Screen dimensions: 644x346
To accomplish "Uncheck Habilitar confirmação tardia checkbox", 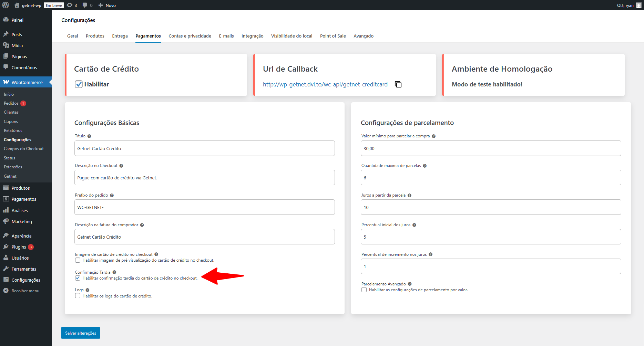I will coord(78,278).
